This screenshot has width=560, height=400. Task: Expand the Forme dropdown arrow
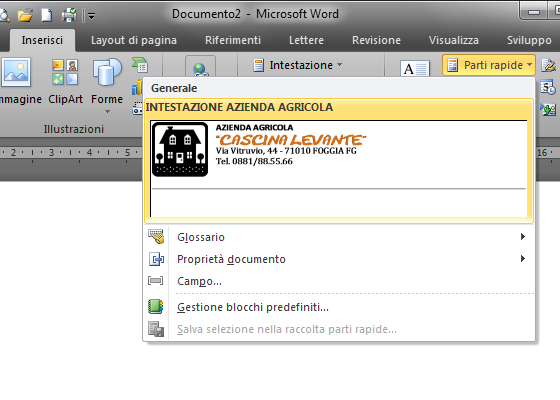tap(107, 112)
